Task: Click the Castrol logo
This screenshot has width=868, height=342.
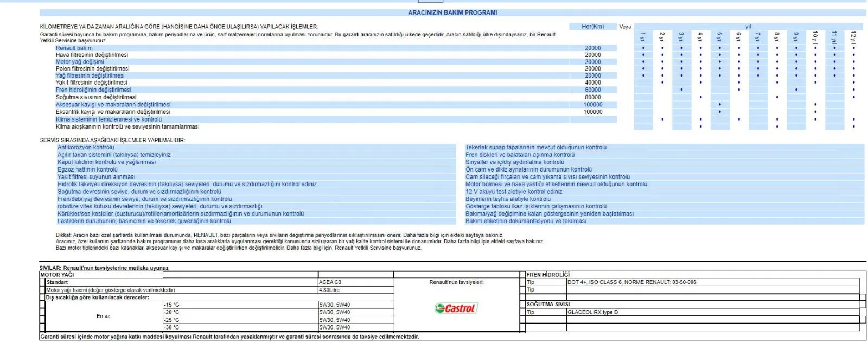Action: pyautogui.click(x=456, y=308)
